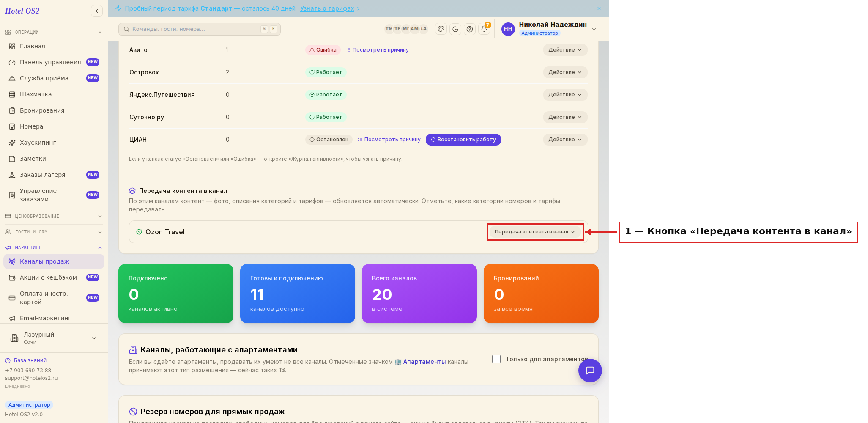Open Действие dropdown for Авито
Screen dimensions: 868x423
[x=565, y=50]
